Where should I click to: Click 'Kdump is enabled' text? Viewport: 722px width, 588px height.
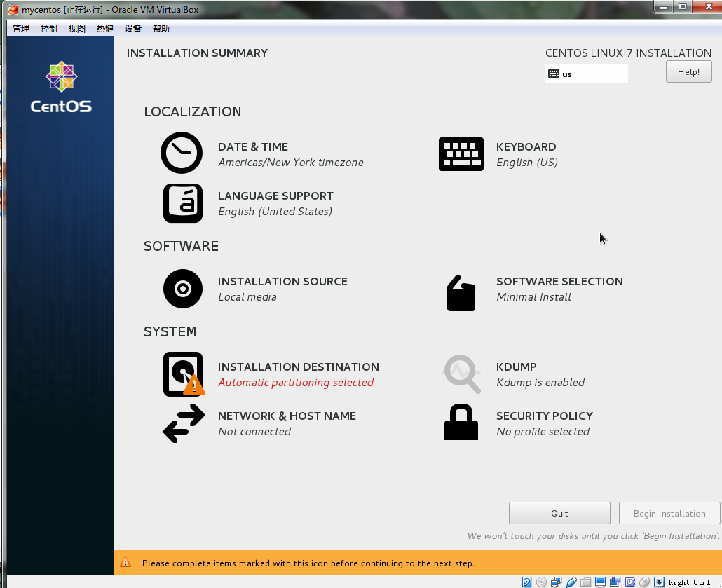coord(540,383)
